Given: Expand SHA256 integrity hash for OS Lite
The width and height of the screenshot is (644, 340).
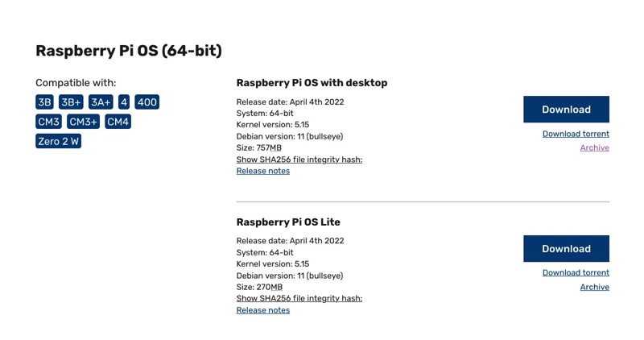Looking at the screenshot, I should click(x=299, y=299).
